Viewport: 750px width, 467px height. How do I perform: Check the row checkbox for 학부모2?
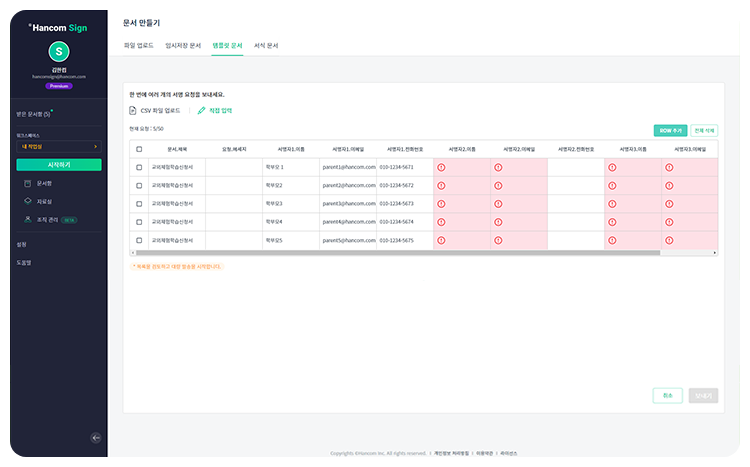tap(139, 186)
